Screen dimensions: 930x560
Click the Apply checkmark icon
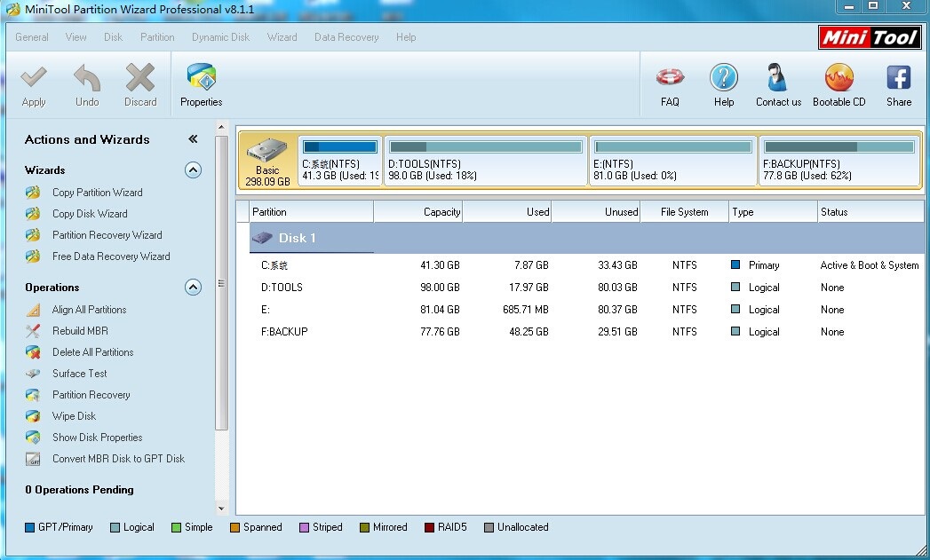[x=33, y=77]
